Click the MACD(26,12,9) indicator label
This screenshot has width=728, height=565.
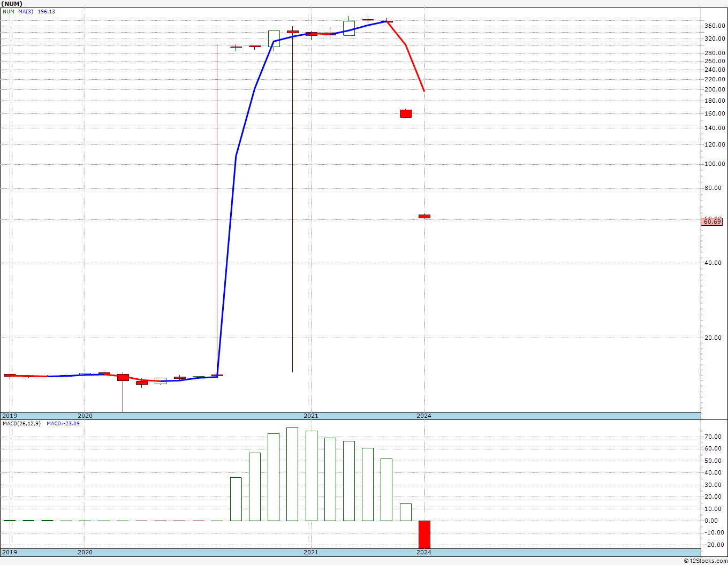pos(21,423)
